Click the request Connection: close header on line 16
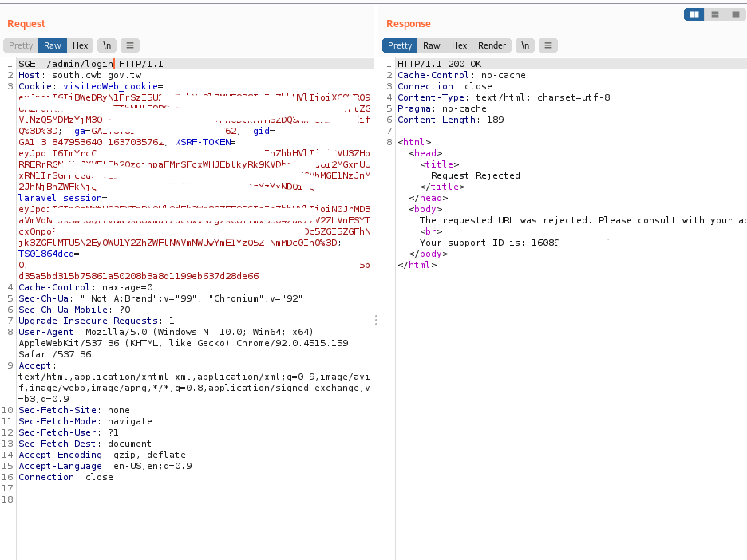This screenshot has height=560, width=747. 65,477
